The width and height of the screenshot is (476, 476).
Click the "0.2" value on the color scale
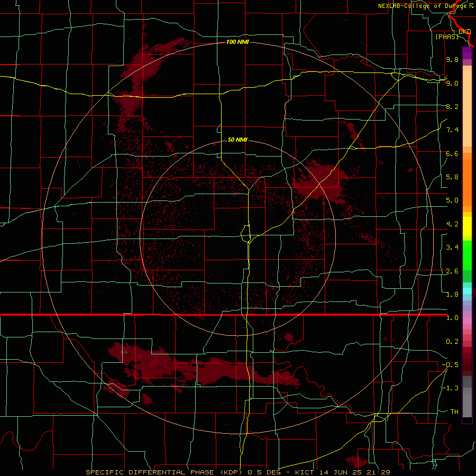[452, 342]
